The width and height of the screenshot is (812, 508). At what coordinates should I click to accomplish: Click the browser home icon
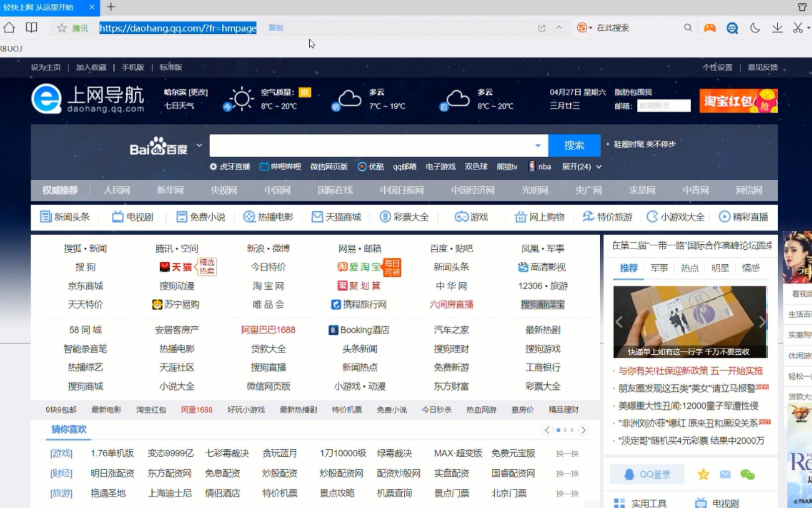click(9, 28)
